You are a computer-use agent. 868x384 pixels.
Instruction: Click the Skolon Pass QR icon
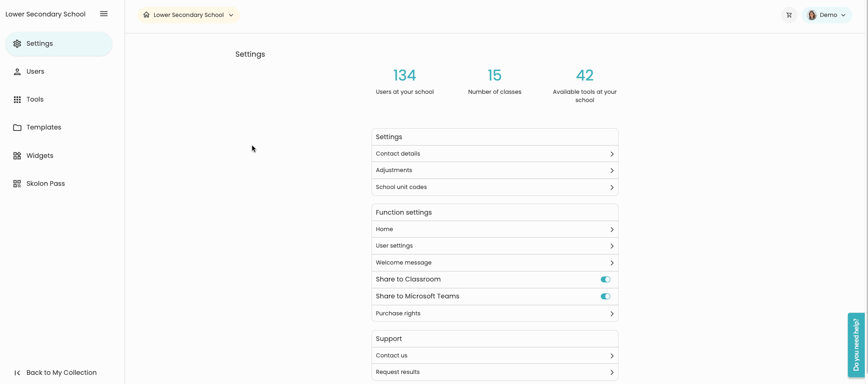click(x=17, y=184)
